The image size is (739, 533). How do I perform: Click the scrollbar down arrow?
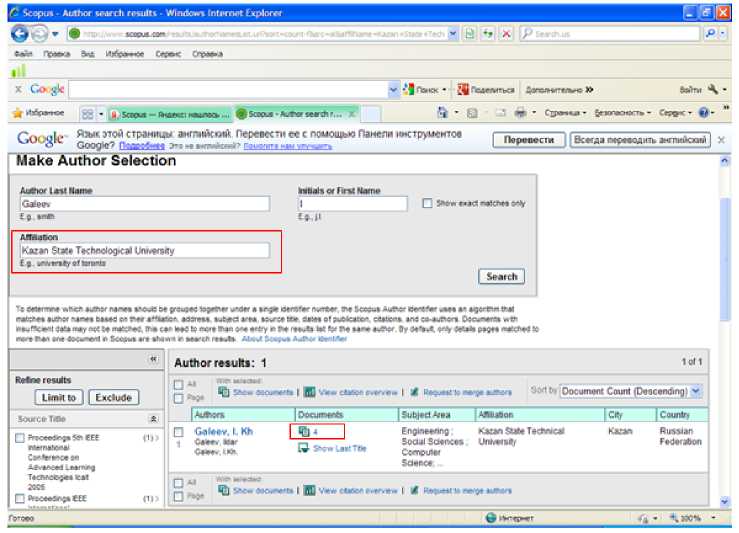[x=725, y=501]
